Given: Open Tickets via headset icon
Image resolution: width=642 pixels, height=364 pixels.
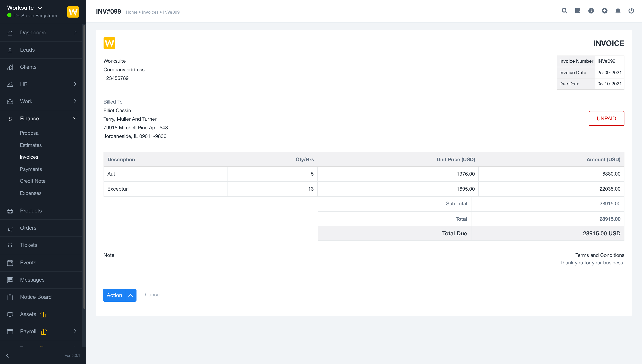Looking at the screenshot, I should click(x=10, y=245).
